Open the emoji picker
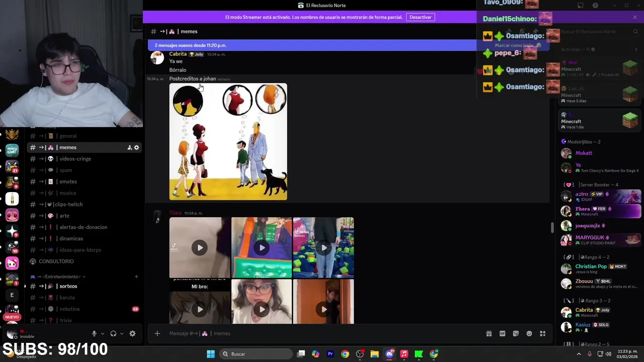The height and width of the screenshot is (362, 644). tap(529, 333)
